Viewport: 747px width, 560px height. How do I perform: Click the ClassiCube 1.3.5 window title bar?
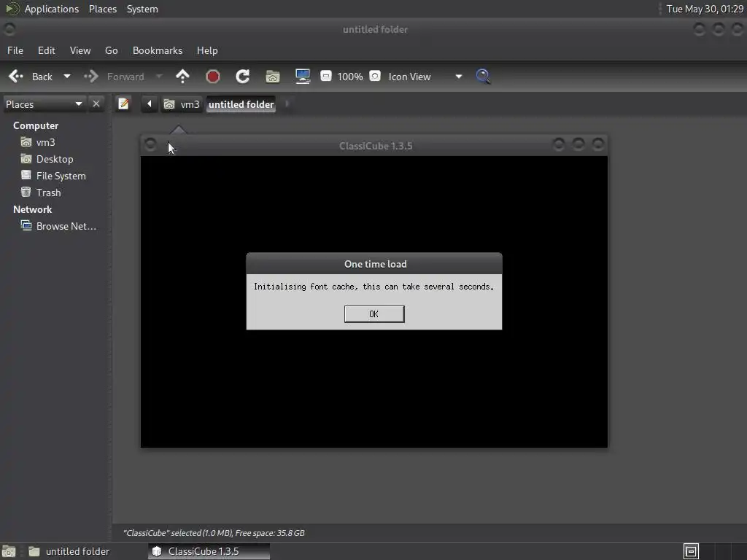point(376,146)
